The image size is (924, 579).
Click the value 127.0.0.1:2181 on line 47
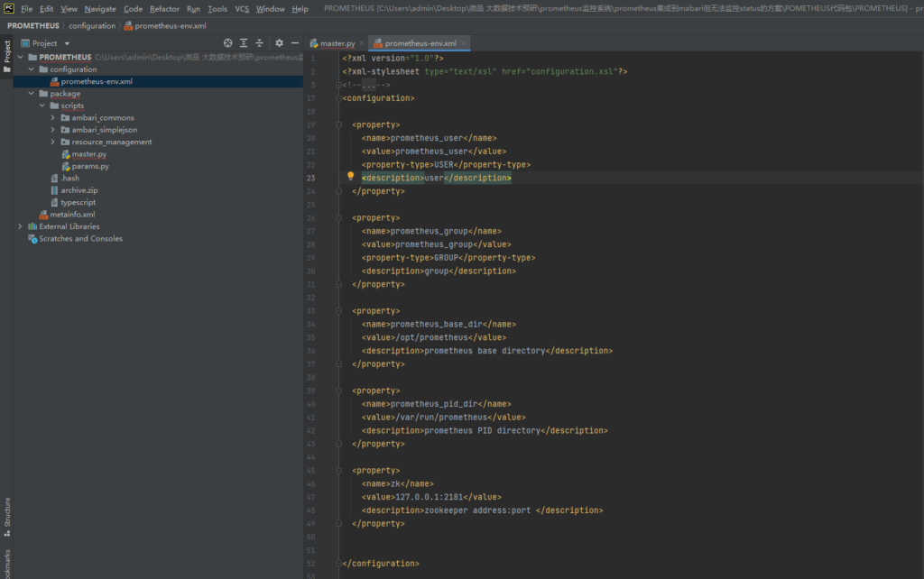(x=429, y=497)
